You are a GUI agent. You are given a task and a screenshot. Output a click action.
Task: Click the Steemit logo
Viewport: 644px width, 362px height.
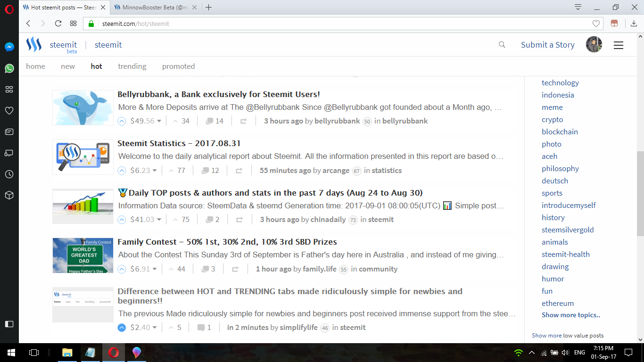(x=34, y=45)
